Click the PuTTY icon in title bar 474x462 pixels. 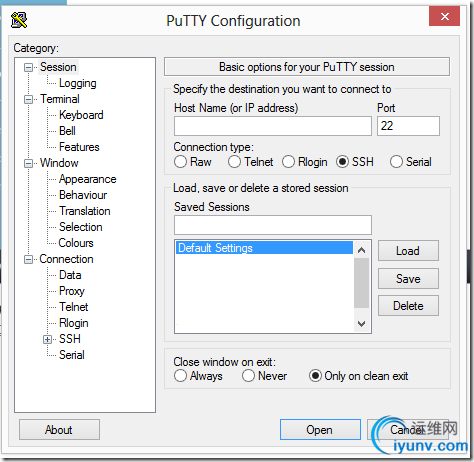pos(19,20)
